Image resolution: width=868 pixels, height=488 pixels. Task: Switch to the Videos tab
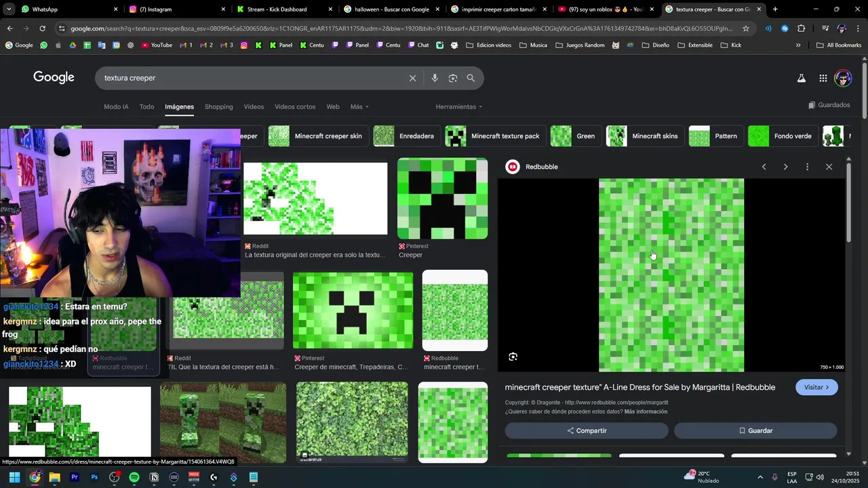(254, 106)
